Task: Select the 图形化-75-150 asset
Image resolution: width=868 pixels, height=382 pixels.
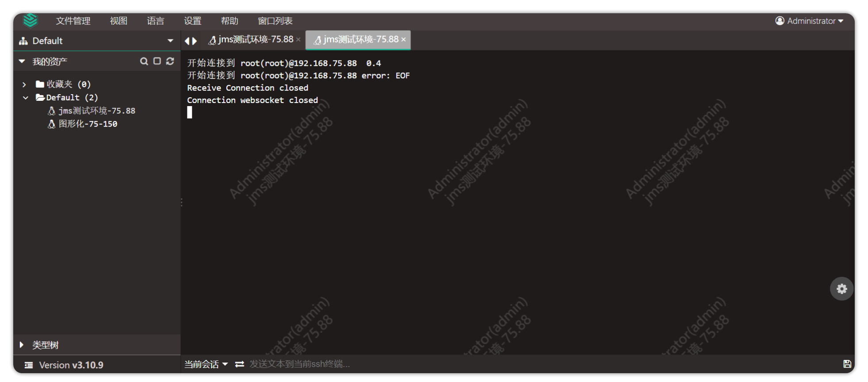Action: pos(88,124)
